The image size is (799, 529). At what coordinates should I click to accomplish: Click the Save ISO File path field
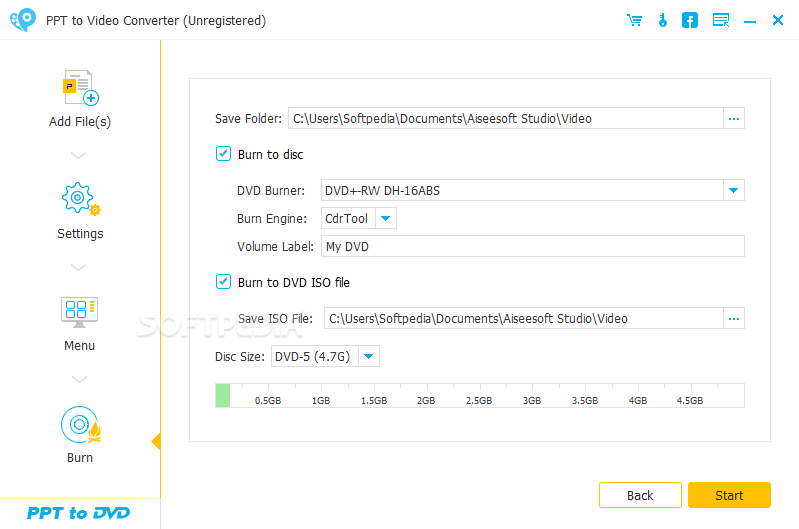(x=524, y=319)
